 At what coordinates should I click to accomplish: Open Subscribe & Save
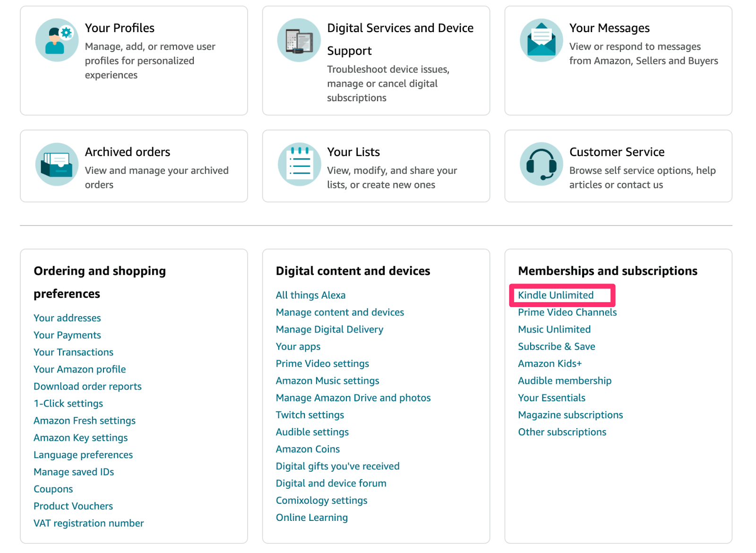click(x=556, y=346)
